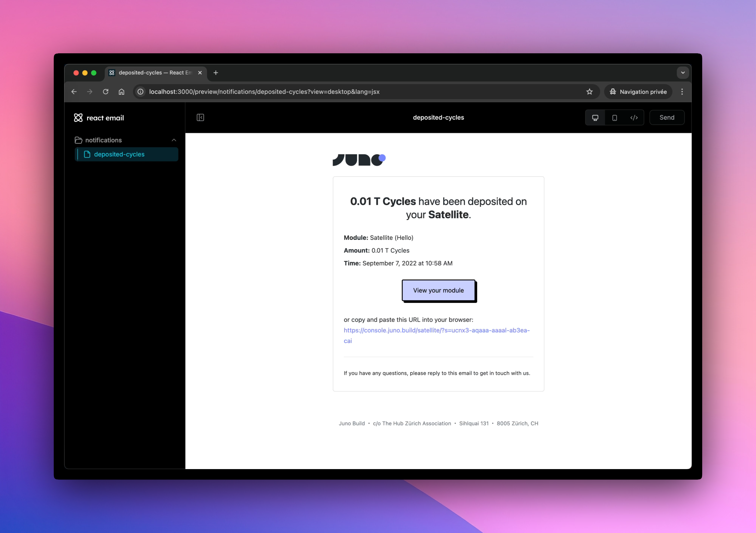Go back in browser history

74,92
